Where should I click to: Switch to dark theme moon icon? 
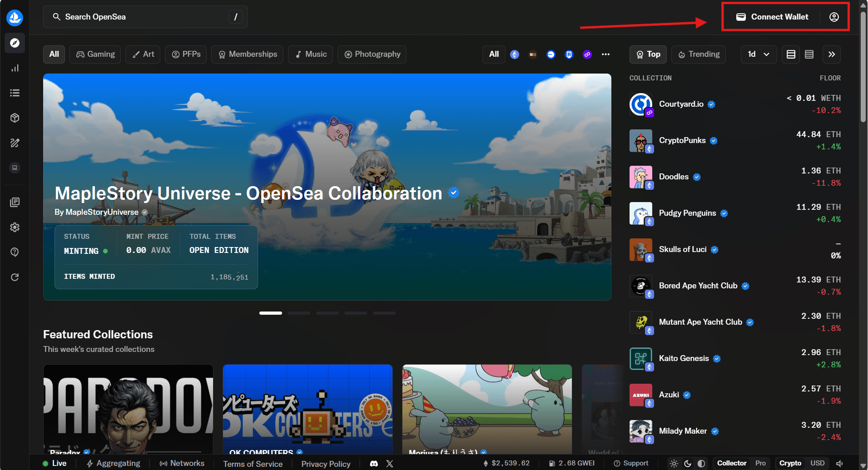point(688,464)
